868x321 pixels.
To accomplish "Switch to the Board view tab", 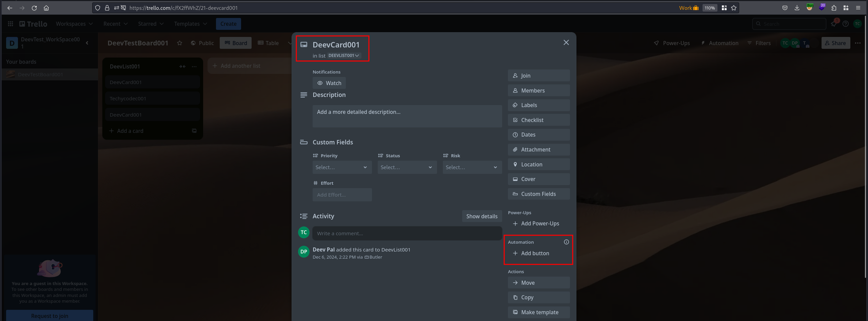I will point(236,43).
